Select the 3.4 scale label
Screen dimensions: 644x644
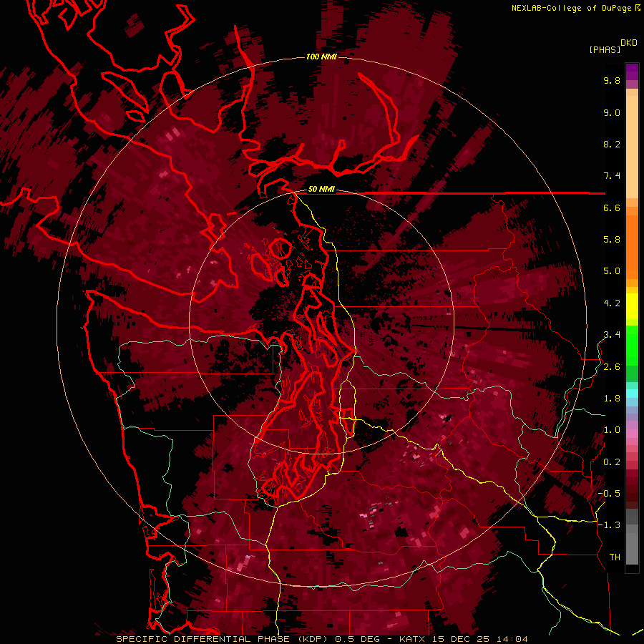click(x=612, y=335)
